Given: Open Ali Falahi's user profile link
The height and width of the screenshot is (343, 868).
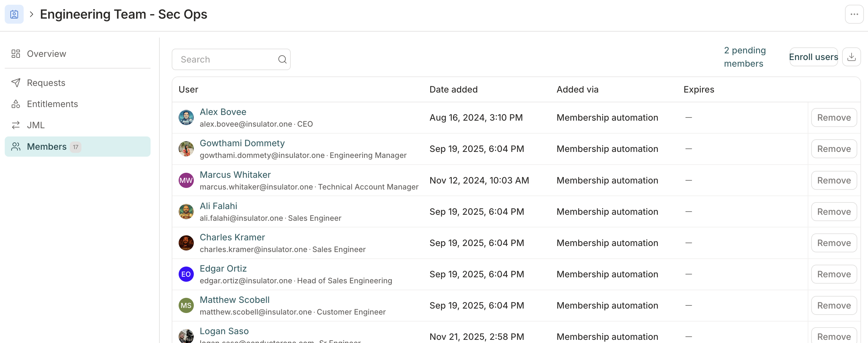Looking at the screenshot, I should tap(218, 206).
